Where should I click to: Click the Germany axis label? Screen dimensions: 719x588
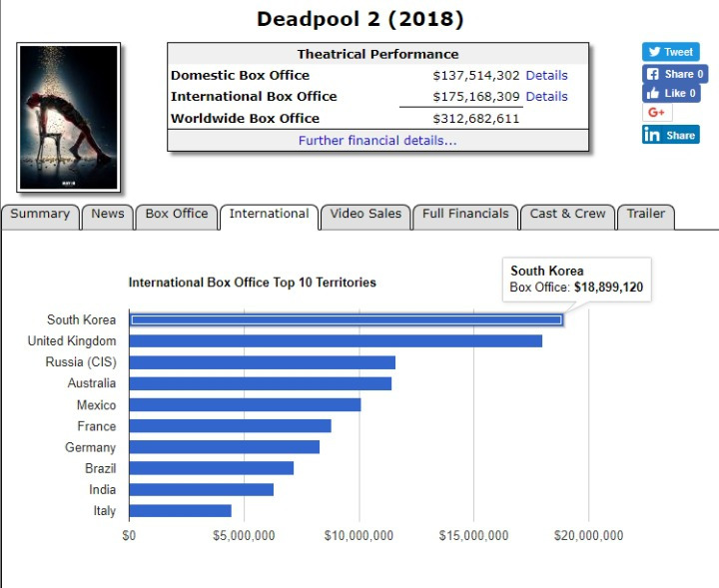(x=90, y=447)
